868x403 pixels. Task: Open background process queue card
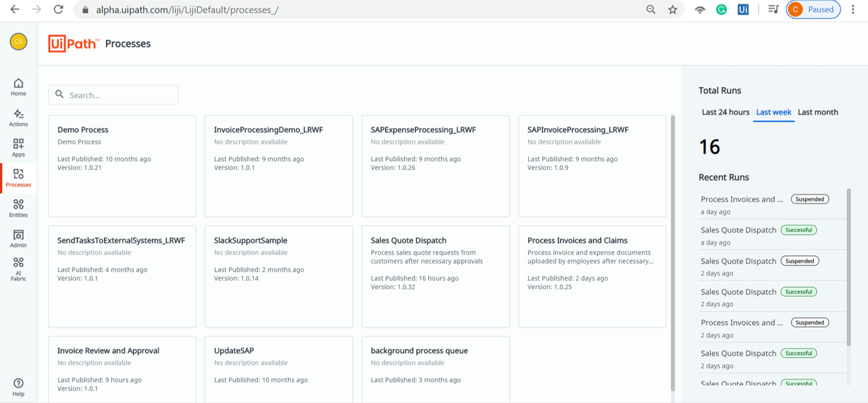point(436,369)
